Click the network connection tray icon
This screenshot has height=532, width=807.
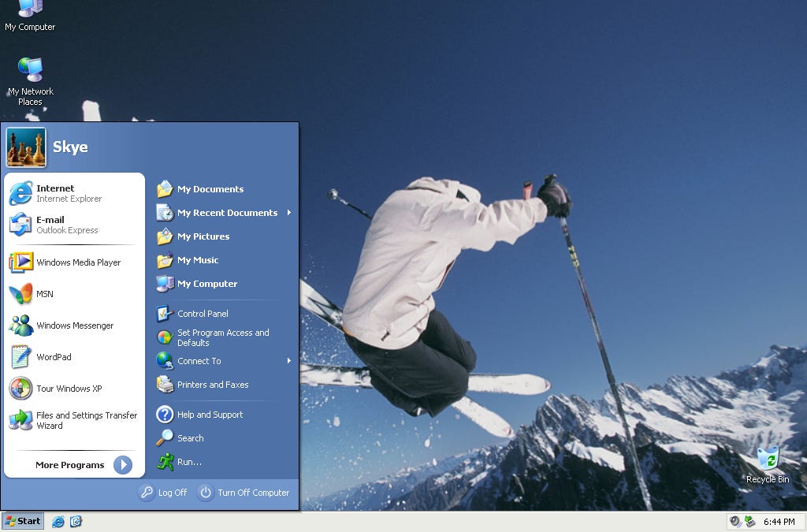click(750, 522)
